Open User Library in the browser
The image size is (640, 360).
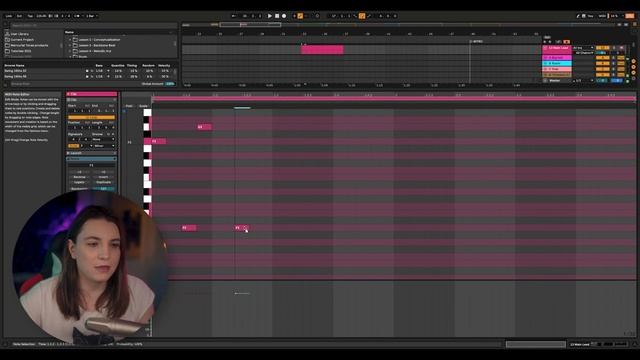[20, 34]
